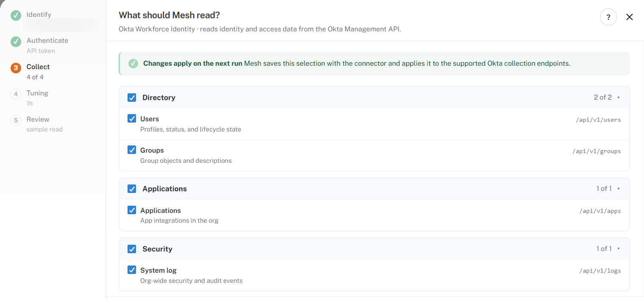This screenshot has height=299, width=644.
Task: Collapse the Directory section arrow
Action: tap(619, 98)
